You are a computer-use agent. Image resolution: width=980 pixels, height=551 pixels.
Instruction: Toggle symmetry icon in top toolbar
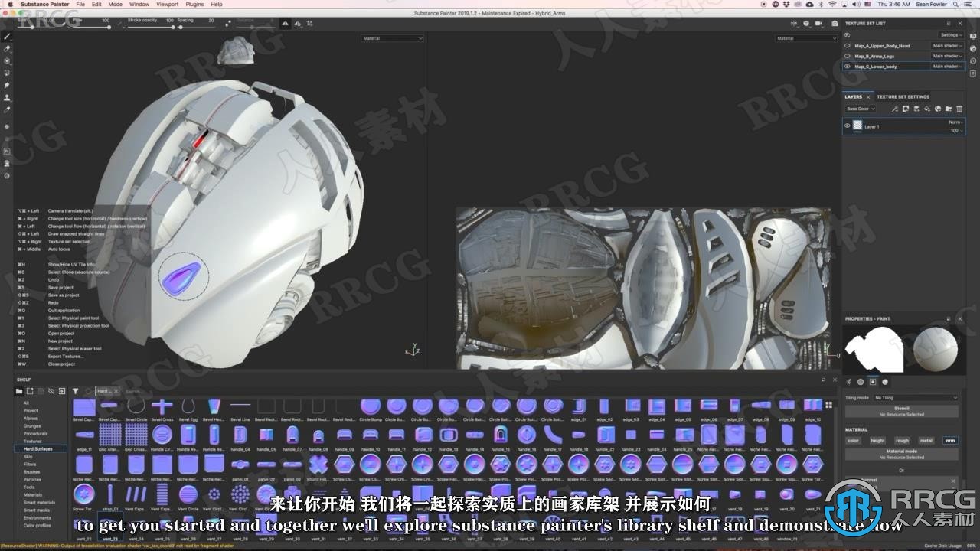pyautogui.click(x=286, y=24)
